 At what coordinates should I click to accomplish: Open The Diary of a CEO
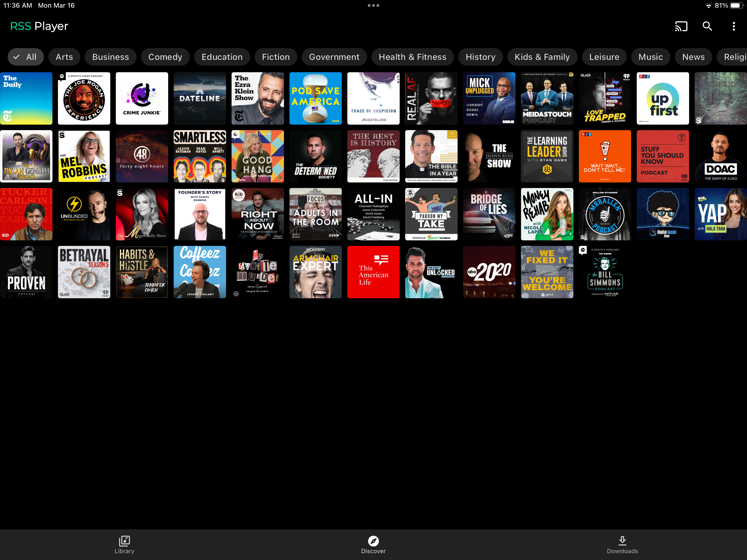click(721, 156)
